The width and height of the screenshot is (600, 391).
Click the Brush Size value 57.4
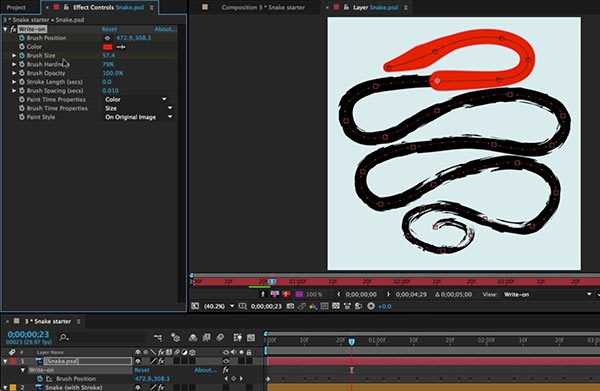click(109, 55)
